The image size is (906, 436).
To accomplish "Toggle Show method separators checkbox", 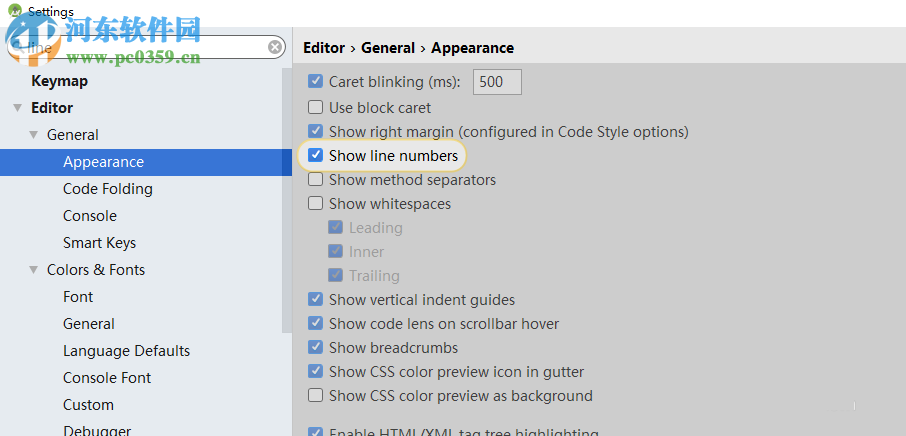I will point(316,180).
